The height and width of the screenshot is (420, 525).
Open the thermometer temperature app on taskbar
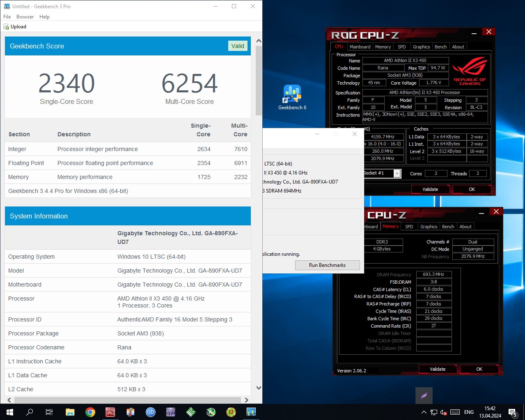(131, 412)
